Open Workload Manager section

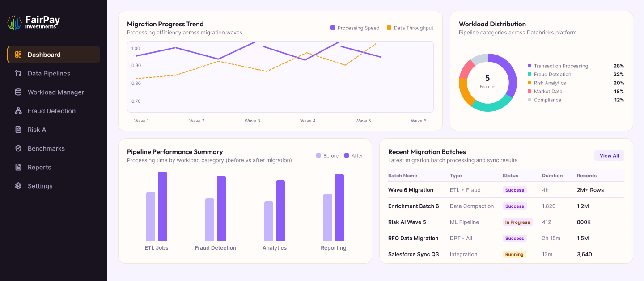click(x=54, y=92)
